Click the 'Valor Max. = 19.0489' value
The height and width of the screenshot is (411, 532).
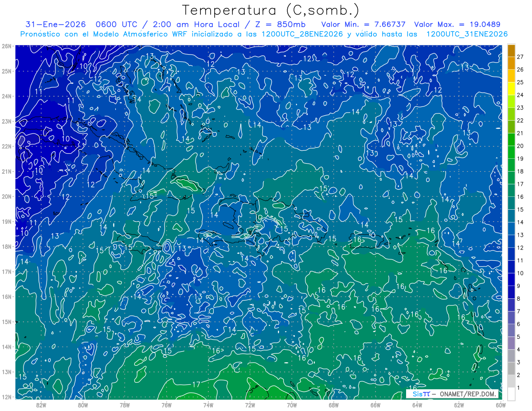(x=457, y=24)
